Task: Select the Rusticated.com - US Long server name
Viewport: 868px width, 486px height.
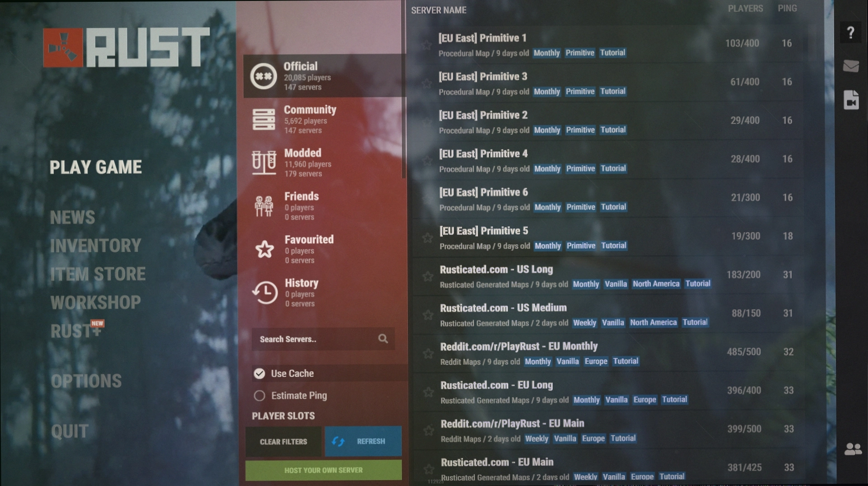Action: 496,269
